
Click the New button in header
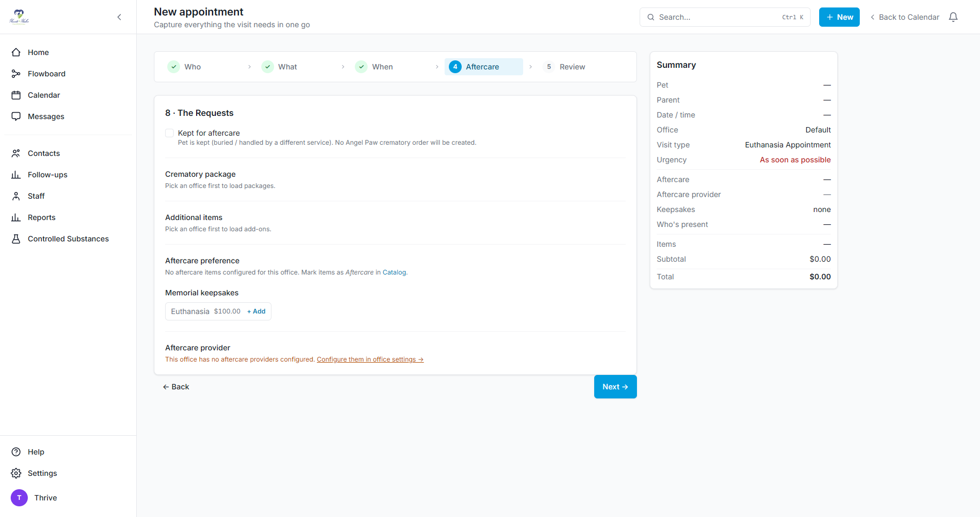tap(839, 17)
